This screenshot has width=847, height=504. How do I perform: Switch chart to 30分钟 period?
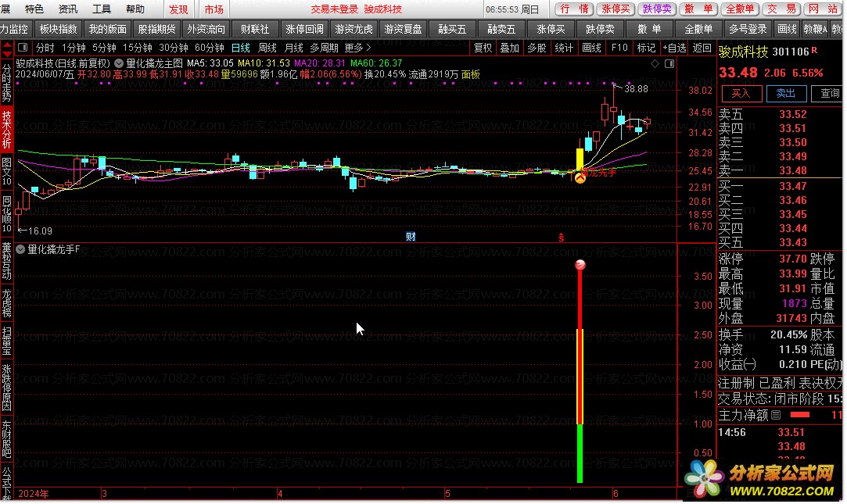coord(173,48)
